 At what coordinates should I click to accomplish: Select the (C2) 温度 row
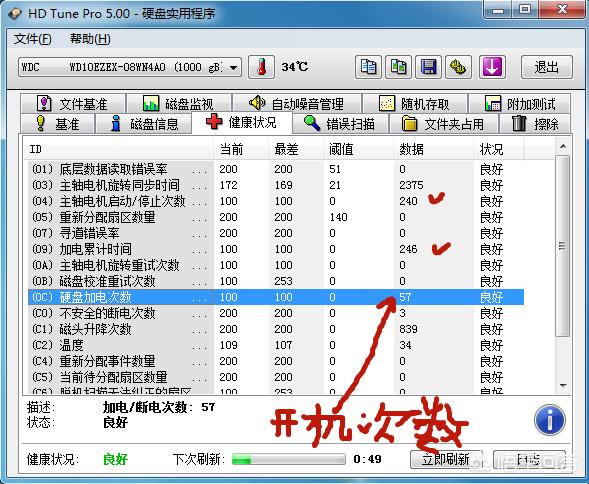pos(276,345)
